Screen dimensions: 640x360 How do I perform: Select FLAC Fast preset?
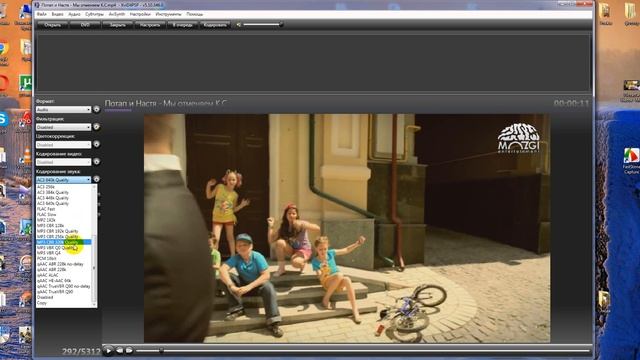coord(64,209)
